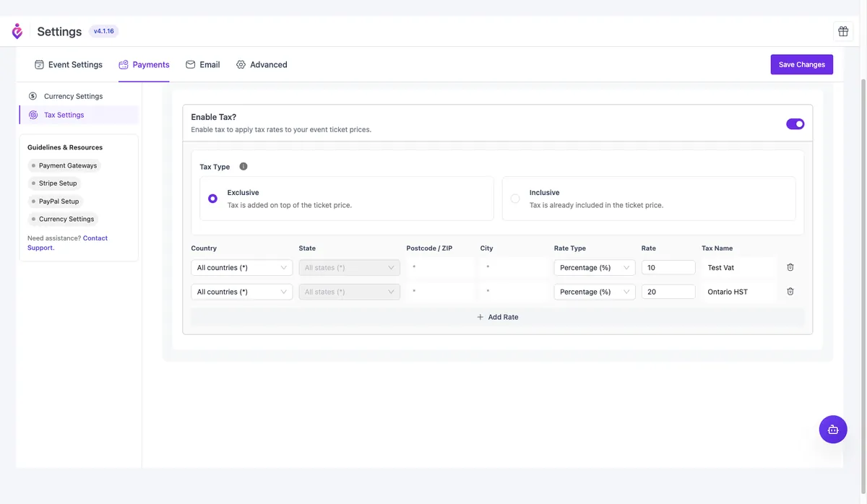Image resolution: width=867 pixels, height=504 pixels.
Task: Click the Tax Name column header
Action: (x=717, y=248)
